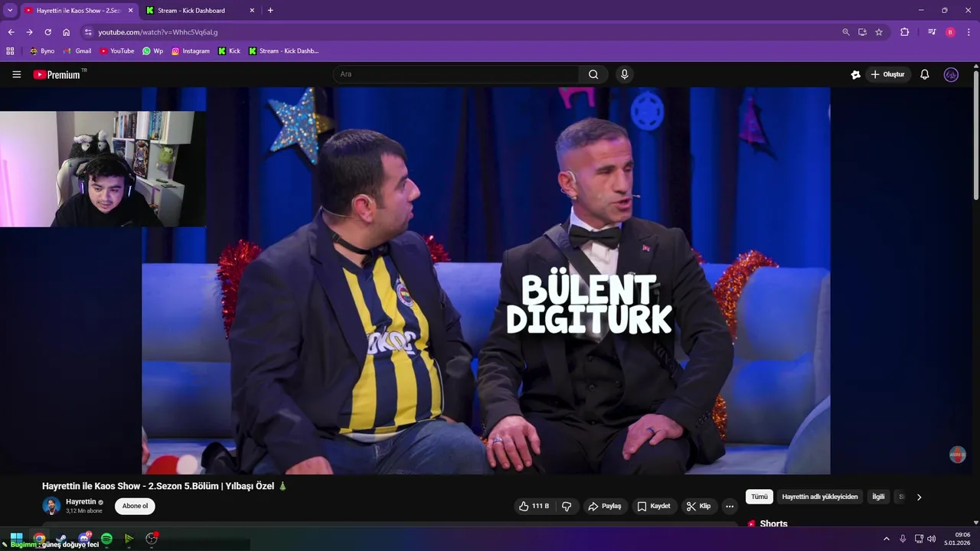Open the taskbar volume control
The image size is (980, 551).
coord(932,539)
